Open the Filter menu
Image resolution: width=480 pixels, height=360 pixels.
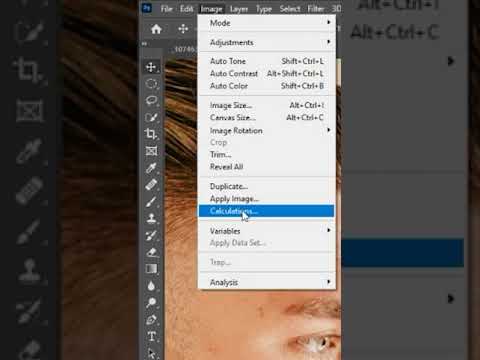click(315, 9)
